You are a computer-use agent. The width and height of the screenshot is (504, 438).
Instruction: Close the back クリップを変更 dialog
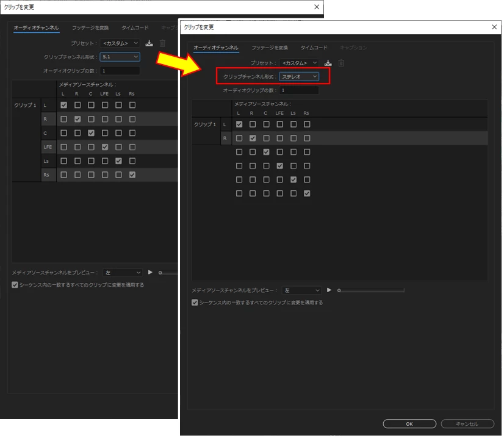tap(317, 7)
